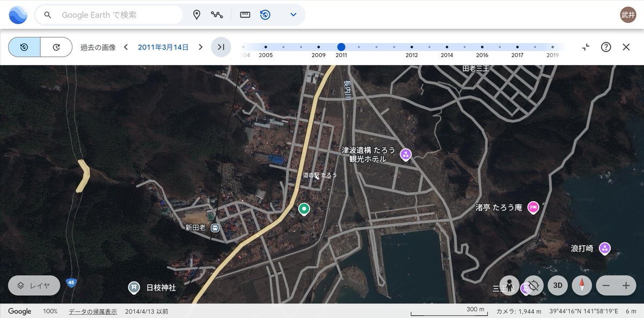The width and height of the screenshot is (644, 318).
Task: Select the 2004 timeline point
Action: point(243,47)
